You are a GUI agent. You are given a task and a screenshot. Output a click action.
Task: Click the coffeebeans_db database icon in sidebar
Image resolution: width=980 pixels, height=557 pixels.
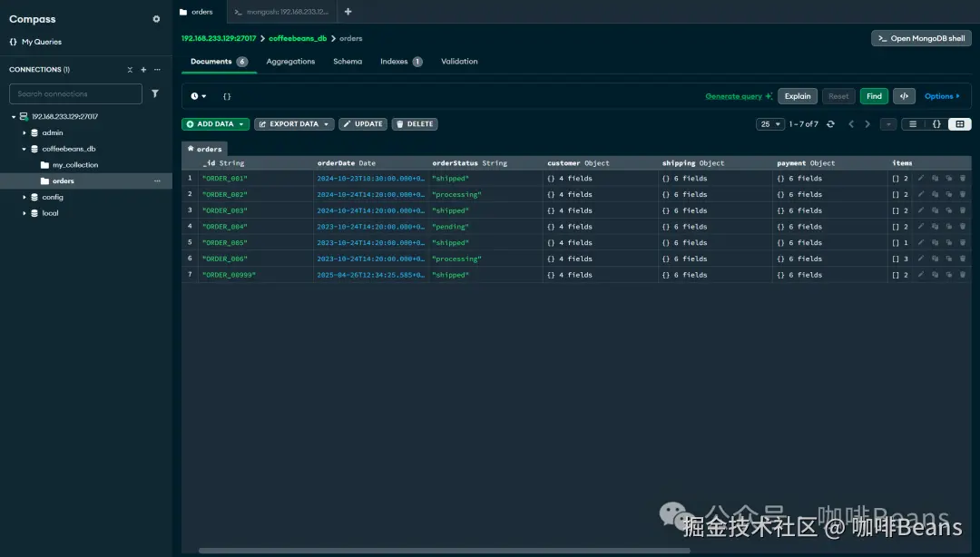click(x=34, y=149)
